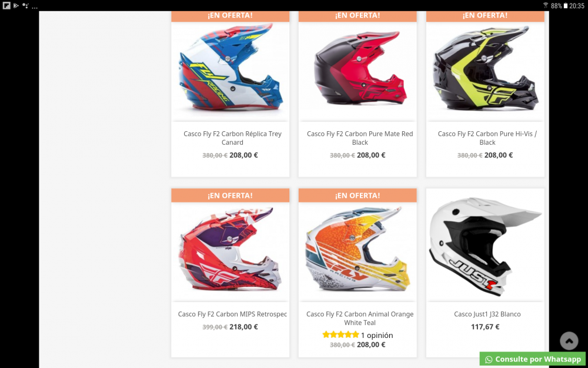
Task: Open Casco Fly F2 Carbon Pure Hi-Vis / Black link
Action: click(x=487, y=138)
